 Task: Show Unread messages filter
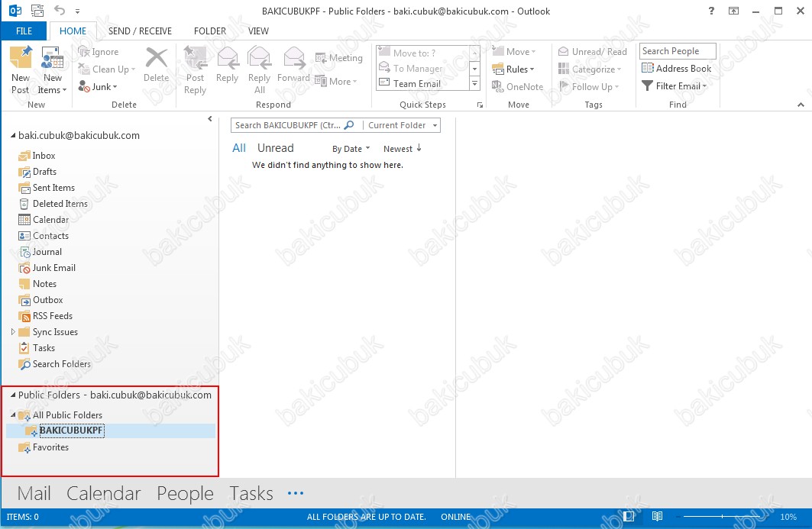(x=276, y=148)
